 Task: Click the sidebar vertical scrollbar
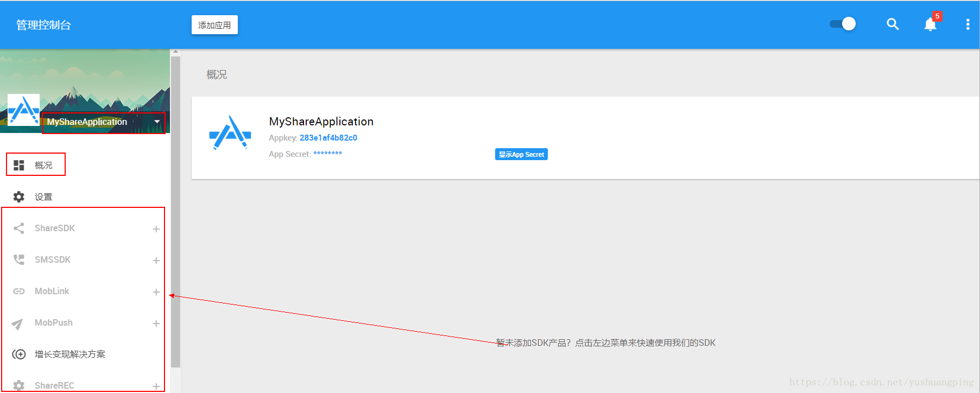[x=175, y=212]
